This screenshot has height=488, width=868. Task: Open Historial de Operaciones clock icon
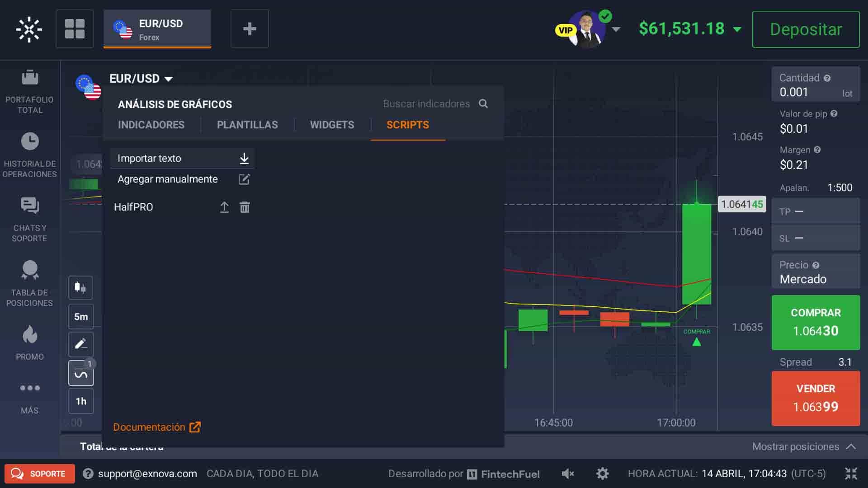point(30,142)
